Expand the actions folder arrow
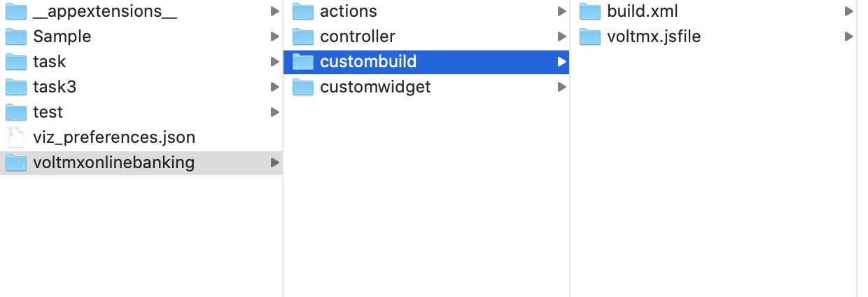Viewport: 868px width, 297px height. click(561, 11)
